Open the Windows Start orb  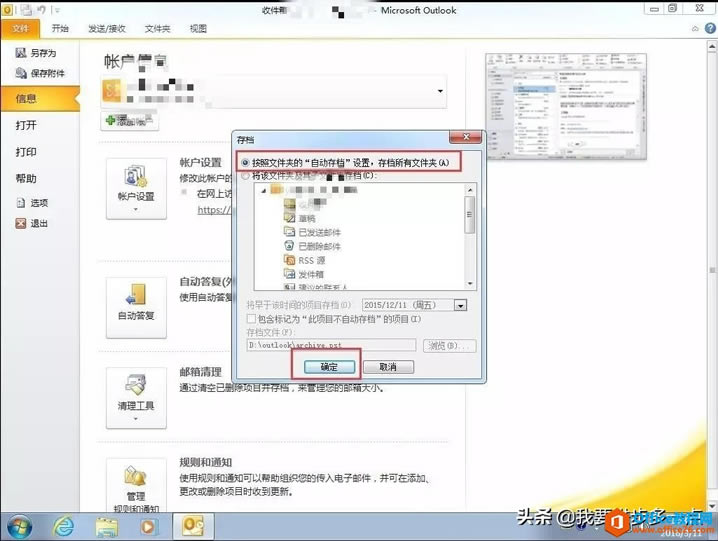tap(19, 527)
